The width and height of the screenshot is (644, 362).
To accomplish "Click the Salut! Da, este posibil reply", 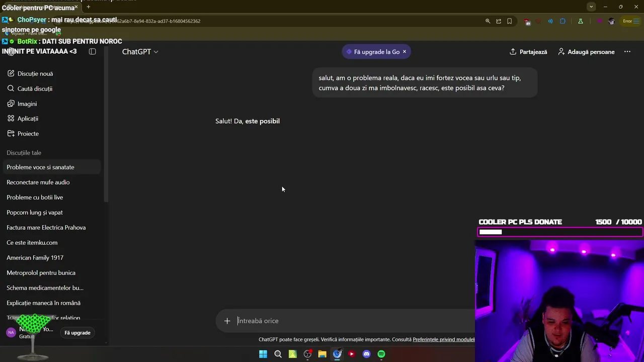I will tap(248, 121).
